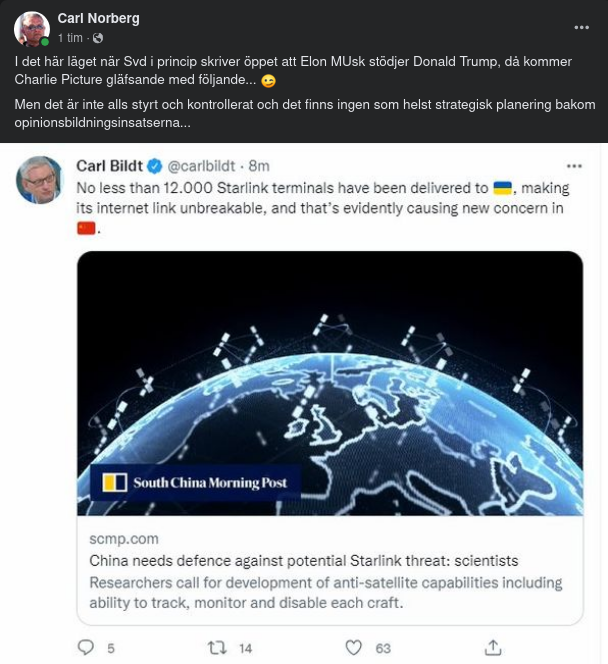Click the winking emoji in the post text

click(x=268, y=80)
